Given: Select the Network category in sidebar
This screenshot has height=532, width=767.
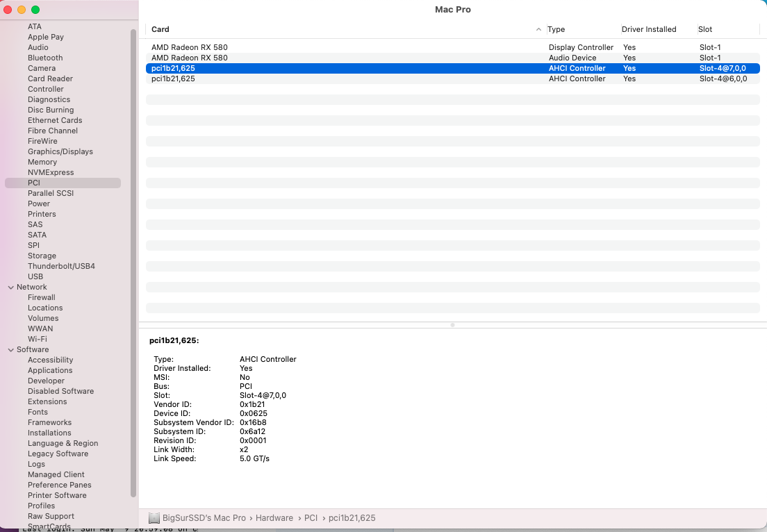Looking at the screenshot, I should click(32, 288).
